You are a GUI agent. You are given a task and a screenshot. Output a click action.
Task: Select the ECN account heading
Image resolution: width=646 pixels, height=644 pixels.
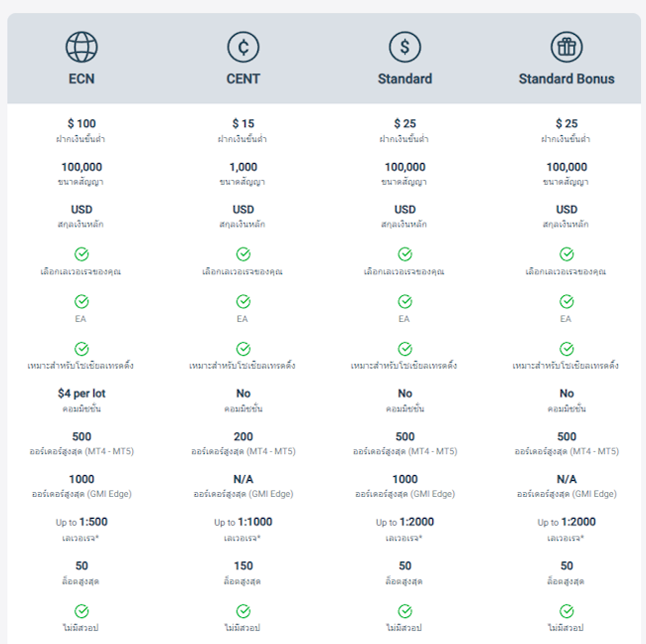point(81,79)
